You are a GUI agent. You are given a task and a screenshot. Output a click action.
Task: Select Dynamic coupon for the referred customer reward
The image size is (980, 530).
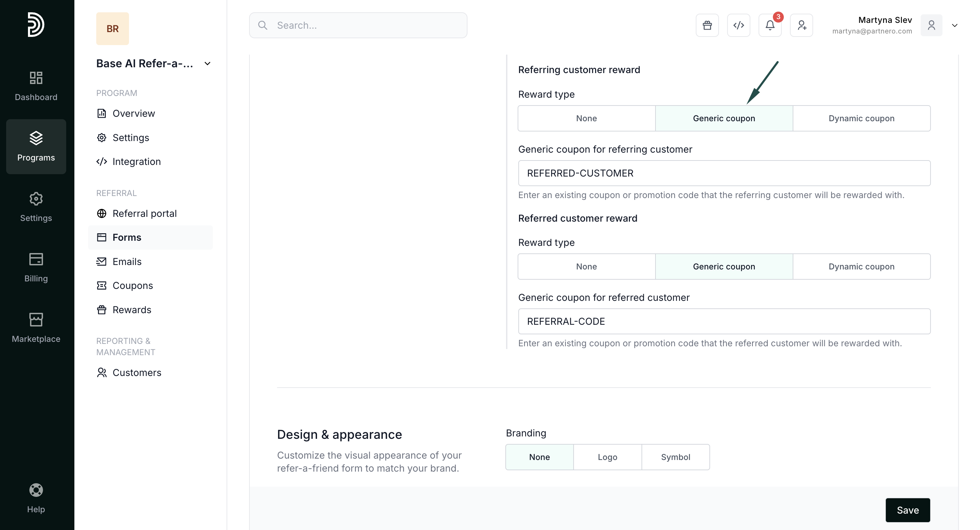pyautogui.click(x=861, y=266)
